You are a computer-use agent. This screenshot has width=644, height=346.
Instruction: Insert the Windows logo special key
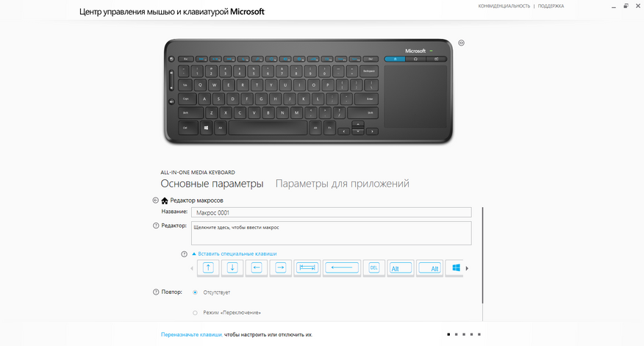[x=455, y=268]
